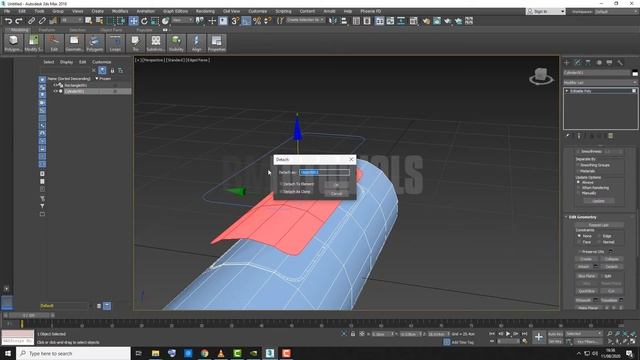This screenshot has height=360, width=640.
Task: Click the object color swatch beside name
Action: click(635, 73)
